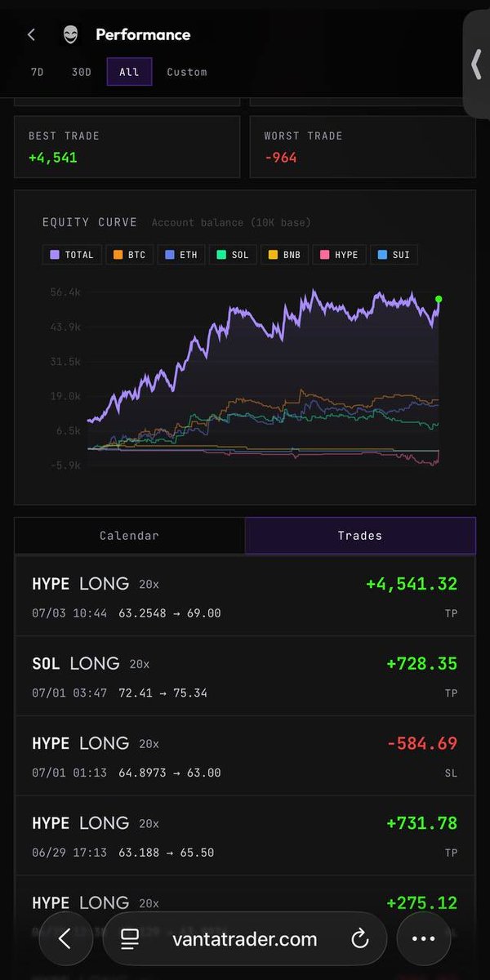The height and width of the screenshot is (980, 490).
Task: Open the SOL LONG trade +728.35
Action: (245, 677)
